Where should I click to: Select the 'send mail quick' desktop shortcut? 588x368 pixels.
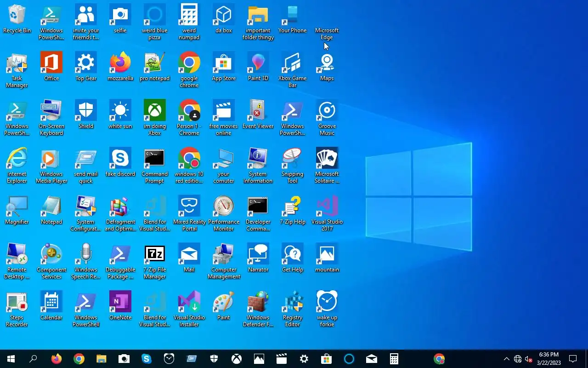[x=86, y=165]
